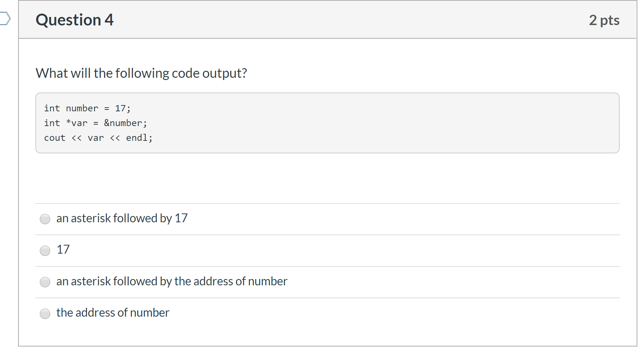Click inside the code snippet box
Image resolution: width=644 pixels, height=355 pixels.
327,123
